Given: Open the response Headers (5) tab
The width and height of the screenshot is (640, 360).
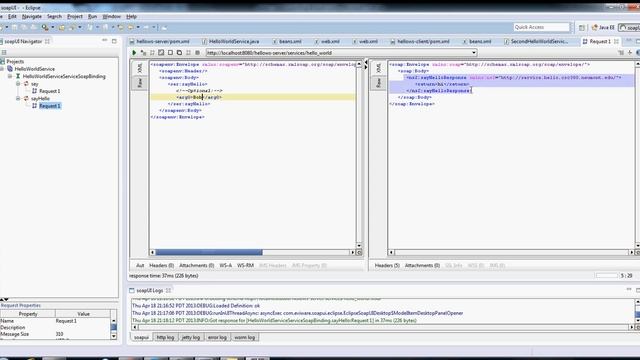Looking at the screenshot, I should 387,265.
